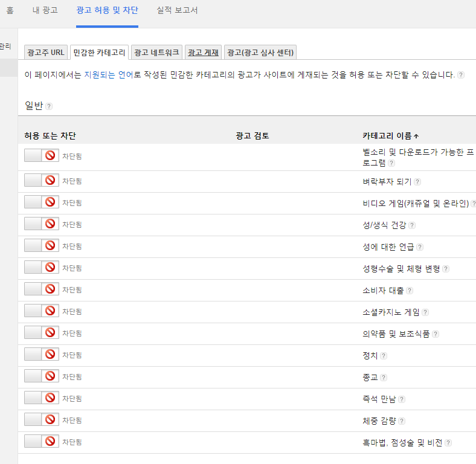
Task: Open 실적 보고서 in top navigation
Action: [177, 10]
